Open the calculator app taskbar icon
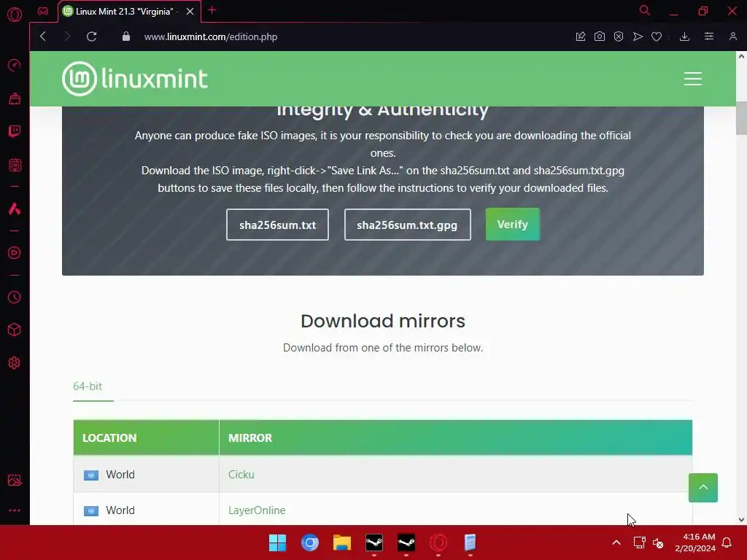This screenshot has width=747, height=560. (471, 542)
